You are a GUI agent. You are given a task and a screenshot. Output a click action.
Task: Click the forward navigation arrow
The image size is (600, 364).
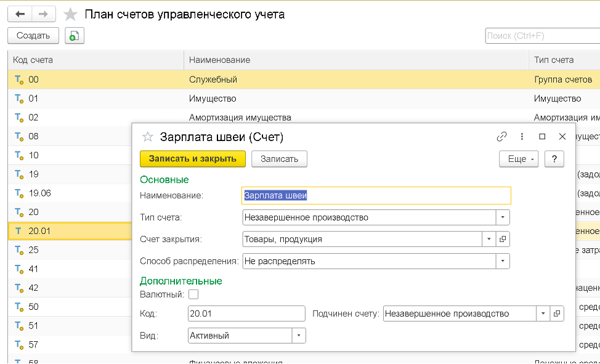(44, 14)
